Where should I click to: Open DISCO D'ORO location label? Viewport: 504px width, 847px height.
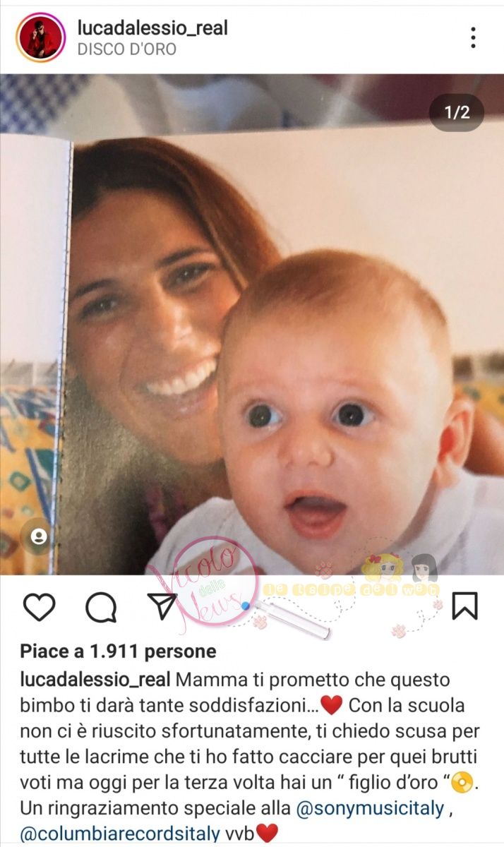click(x=126, y=49)
